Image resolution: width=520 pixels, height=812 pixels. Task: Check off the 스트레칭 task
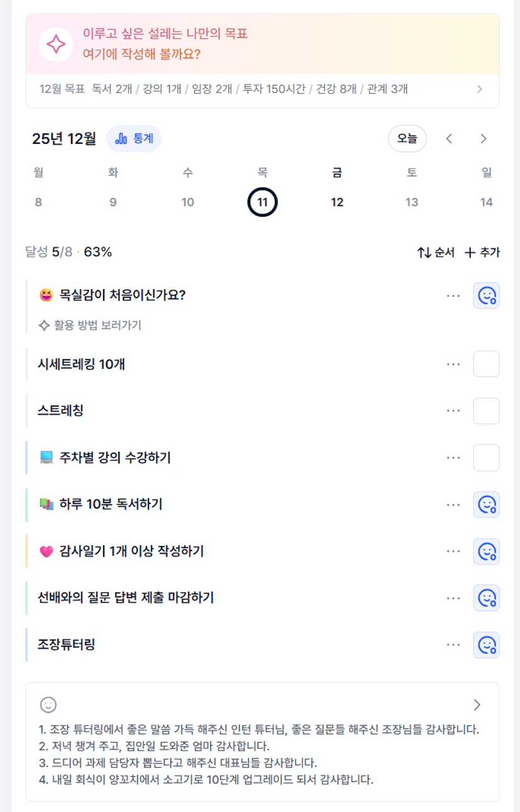486,411
